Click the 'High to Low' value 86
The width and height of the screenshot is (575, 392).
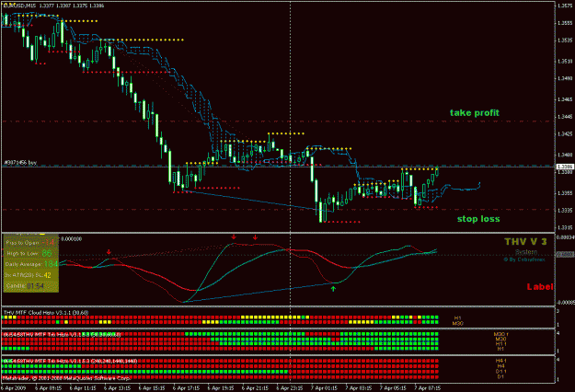click(x=47, y=253)
